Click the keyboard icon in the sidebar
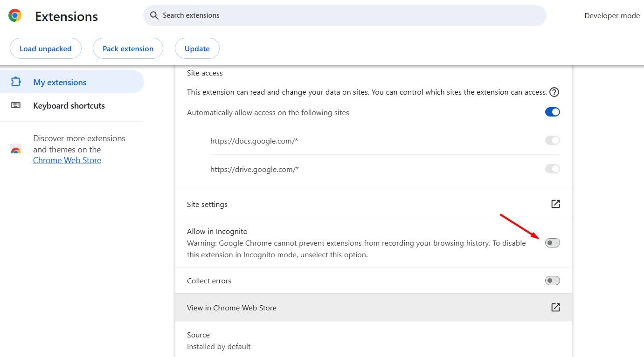644x357 pixels. coord(16,105)
